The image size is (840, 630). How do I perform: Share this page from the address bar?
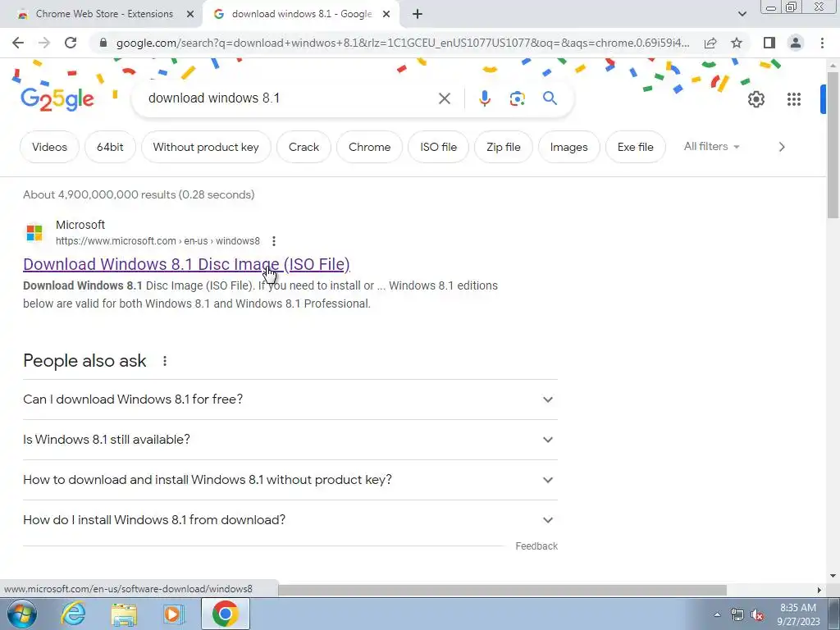[x=710, y=43]
